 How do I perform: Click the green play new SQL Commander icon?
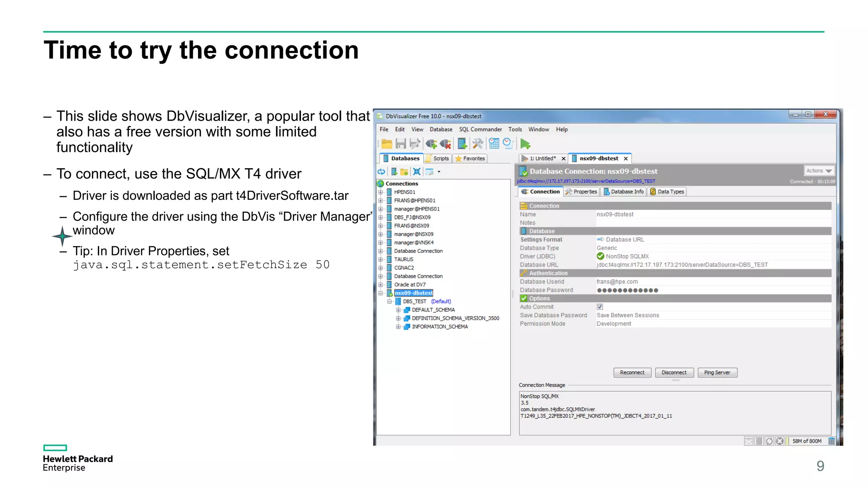click(525, 144)
